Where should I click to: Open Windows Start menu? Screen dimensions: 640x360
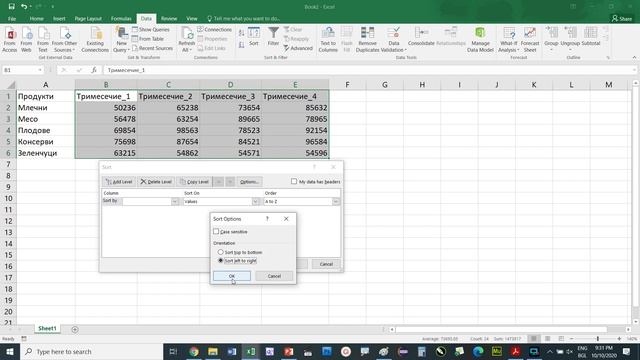coord(10,351)
